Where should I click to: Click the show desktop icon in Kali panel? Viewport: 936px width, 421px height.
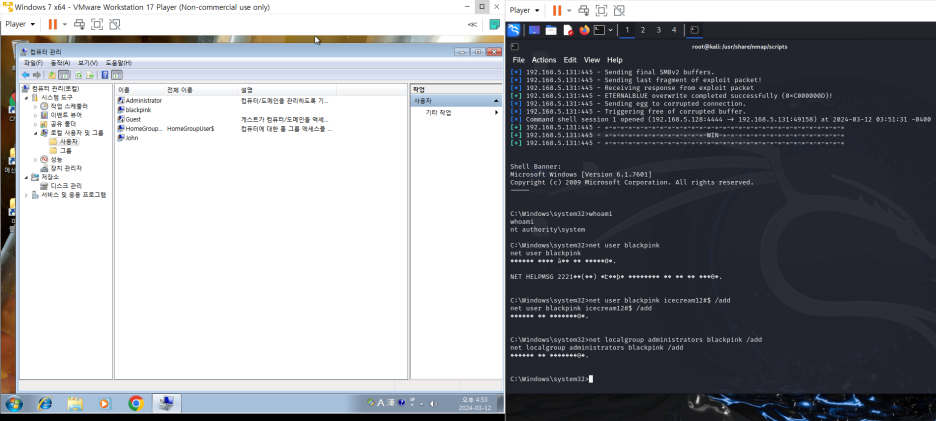tap(534, 30)
